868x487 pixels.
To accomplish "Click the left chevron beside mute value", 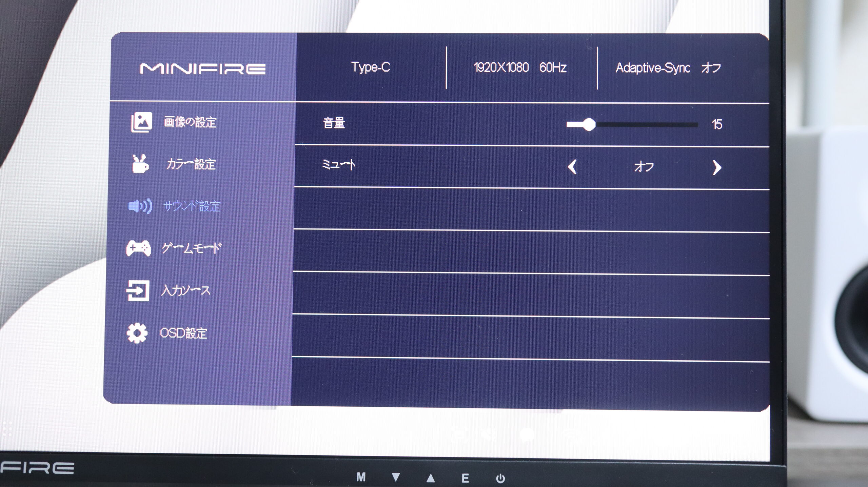I will pos(572,167).
